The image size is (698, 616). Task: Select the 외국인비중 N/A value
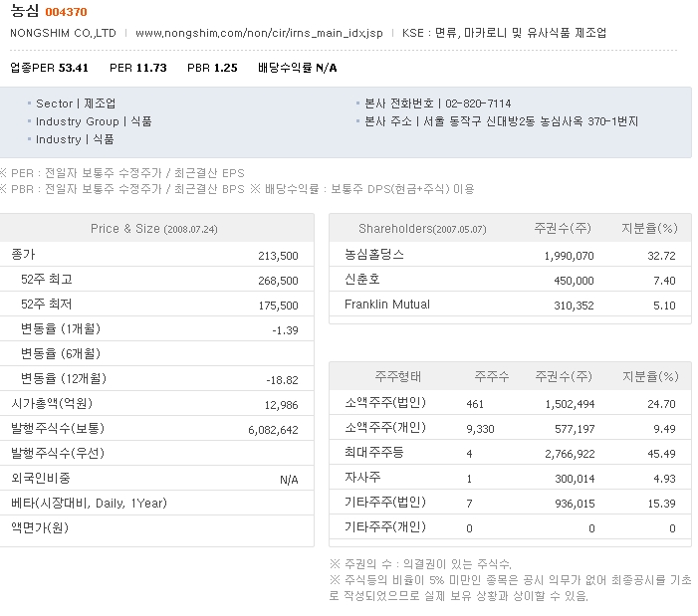click(x=289, y=480)
